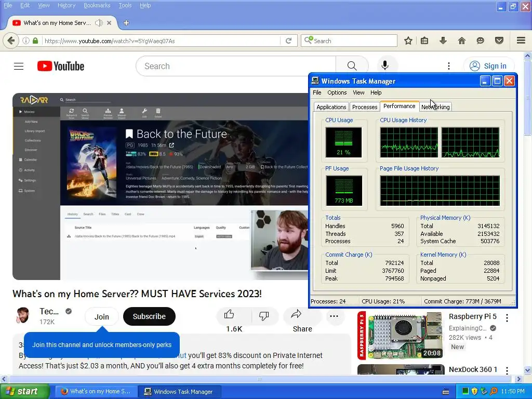Viewport: 532px width, 399px height.
Task: Search with voice microphone button
Action: (x=385, y=65)
